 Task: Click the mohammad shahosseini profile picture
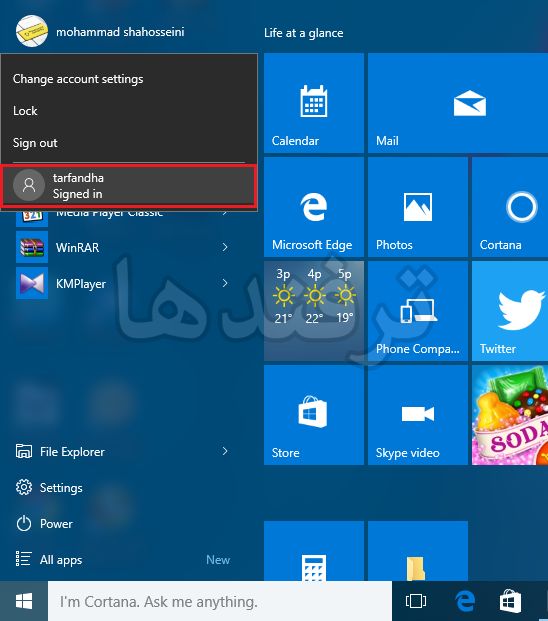(x=32, y=31)
